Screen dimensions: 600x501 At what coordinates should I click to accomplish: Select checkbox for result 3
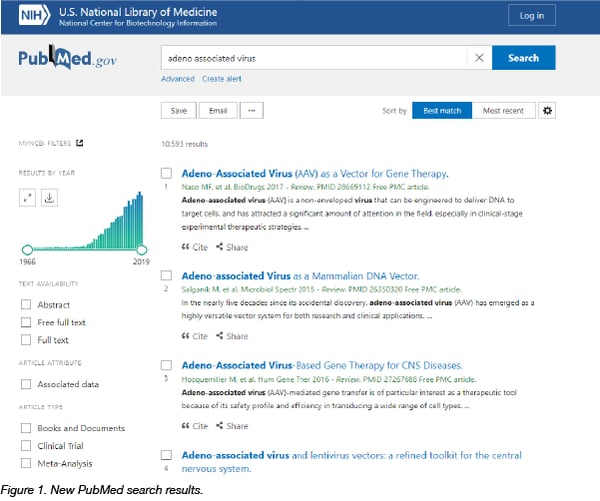(166, 365)
